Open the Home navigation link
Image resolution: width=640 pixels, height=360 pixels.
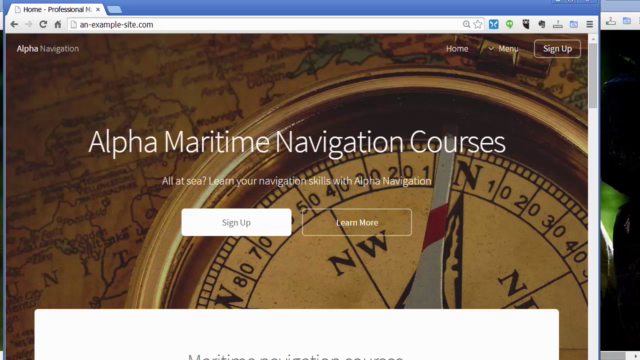[457, 49]
